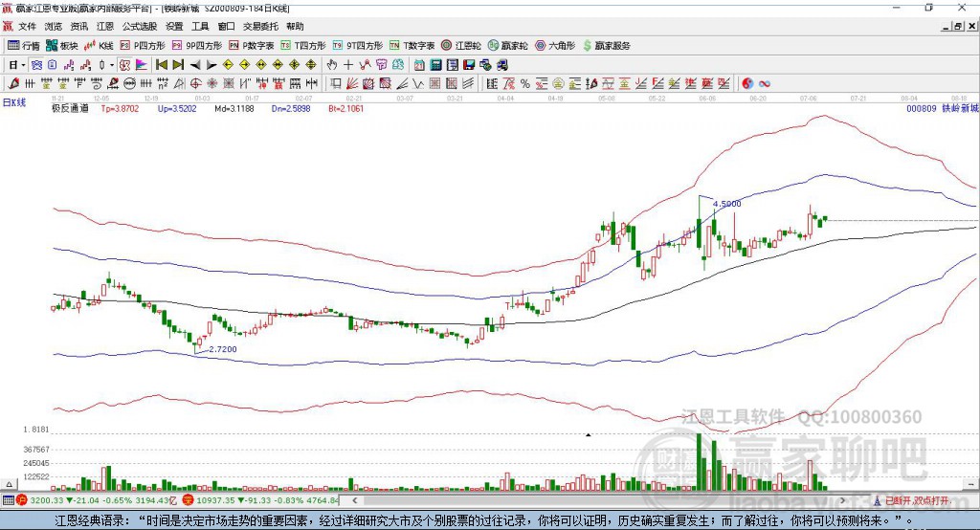Click the pink flag indicator icon
980x530 pixels.
pyautogui.click(x=142, y=65)
